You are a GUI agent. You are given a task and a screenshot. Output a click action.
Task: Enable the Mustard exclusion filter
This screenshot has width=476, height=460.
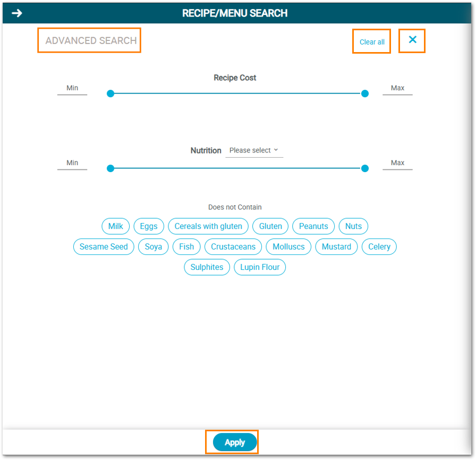click(x=336, y=247)
